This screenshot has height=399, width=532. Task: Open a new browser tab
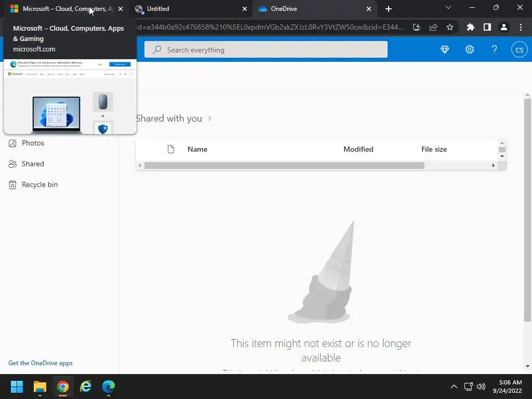pyautogui.click(x=389, y=9)
